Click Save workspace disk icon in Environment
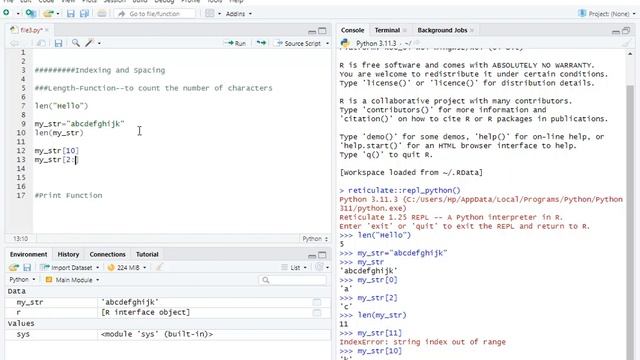640x360 pixels. click(27, 268)
